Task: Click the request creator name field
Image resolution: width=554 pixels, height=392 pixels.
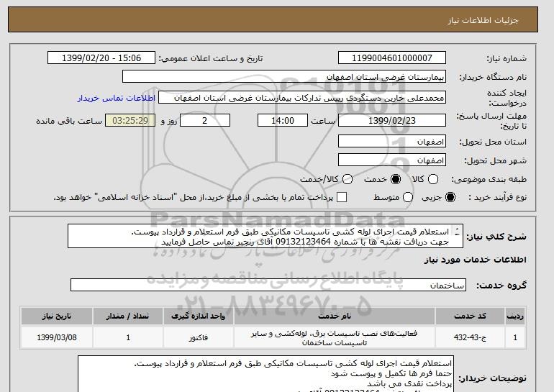Action: (302, 98)
